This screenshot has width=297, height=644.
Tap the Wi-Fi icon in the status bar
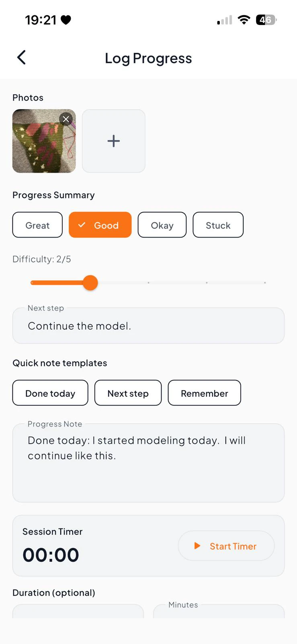(244, 20)
